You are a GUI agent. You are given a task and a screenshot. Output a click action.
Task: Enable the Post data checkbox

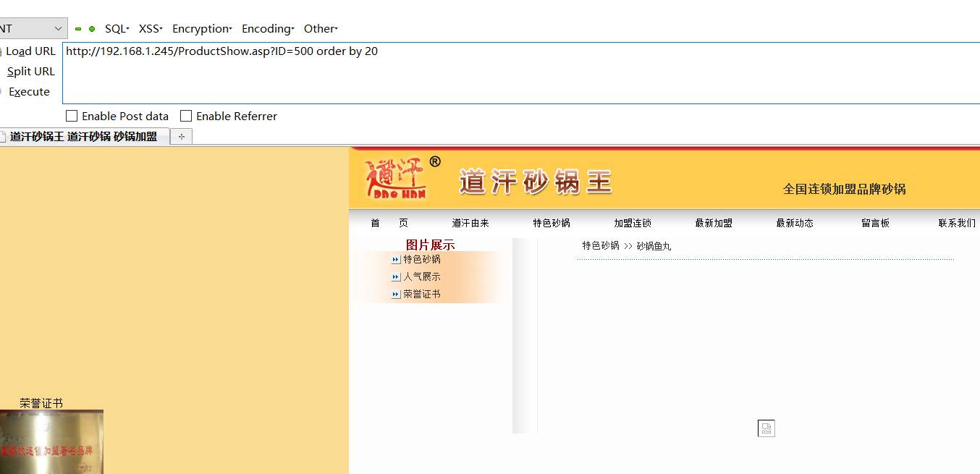[x=72, y=116]
